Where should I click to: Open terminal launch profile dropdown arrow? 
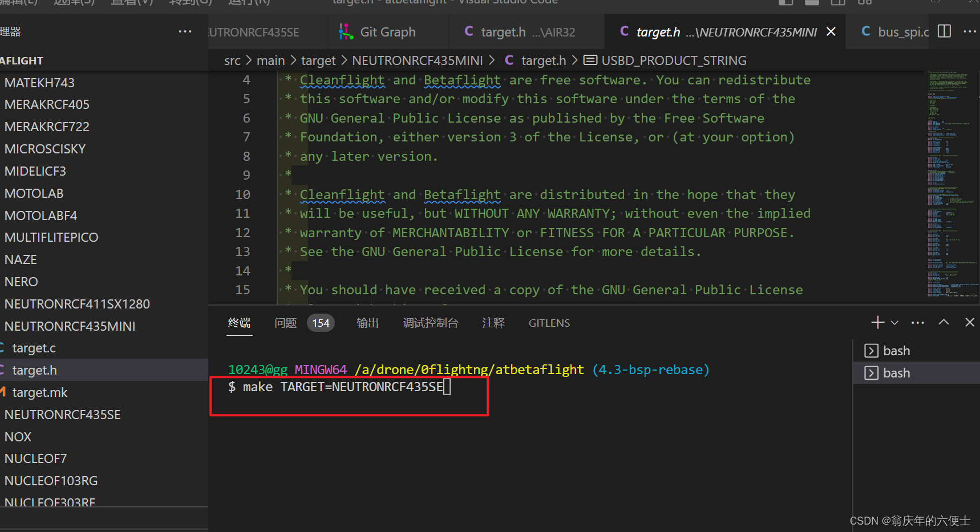[x=894, y=323]
